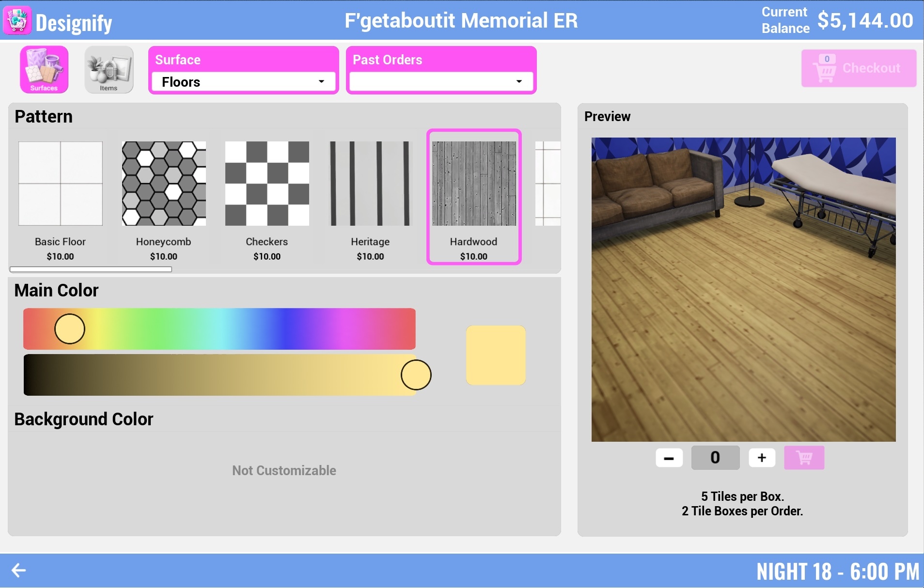Click the Hardwood pattern tile
This screenshot has height=588, width=924.
pos(474,197)
